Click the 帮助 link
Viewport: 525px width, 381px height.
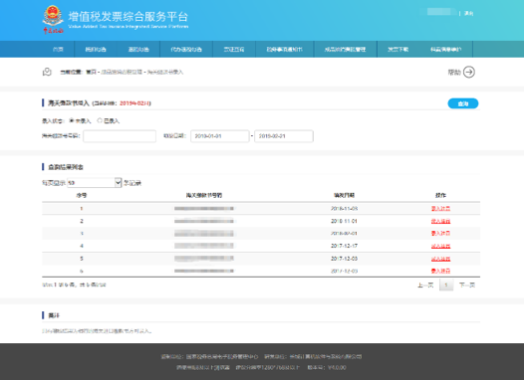(454, 72)
